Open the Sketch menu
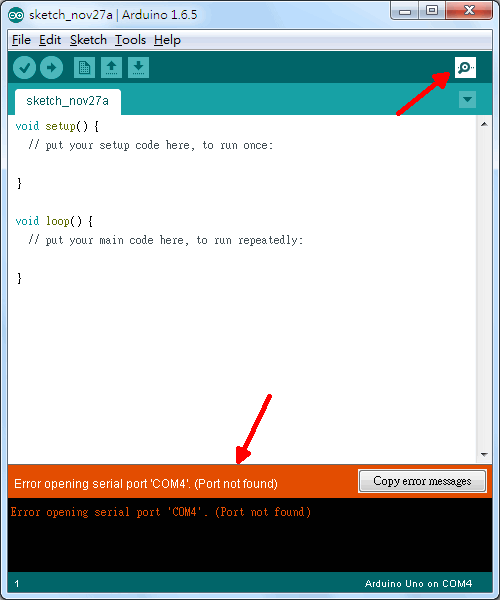Screen dimensions: 500x600 pos(88,40)
